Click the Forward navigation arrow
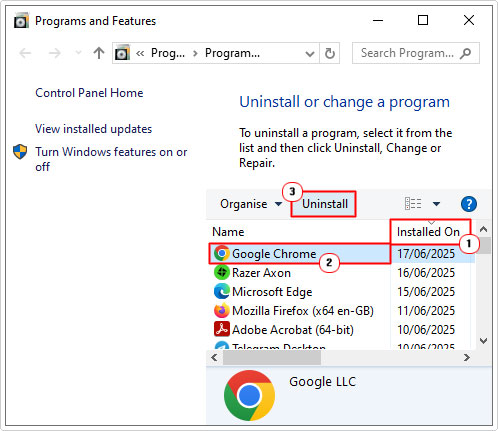Screen dimensions: 498x431 [55, 53]
